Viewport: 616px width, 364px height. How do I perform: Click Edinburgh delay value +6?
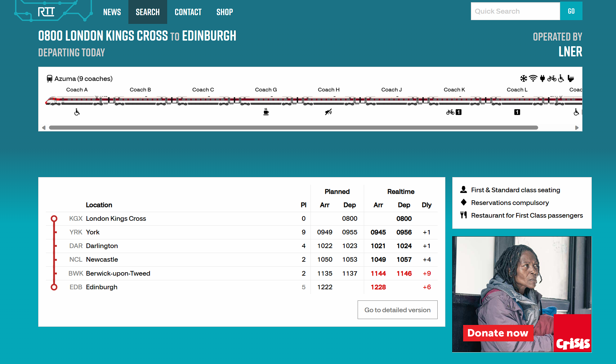(427, 287)
